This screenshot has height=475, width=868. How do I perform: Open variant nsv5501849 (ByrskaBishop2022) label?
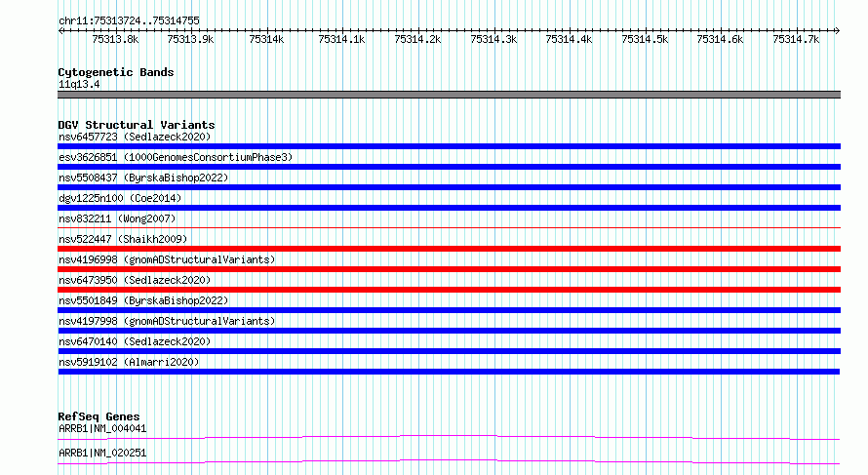[143, 300]
